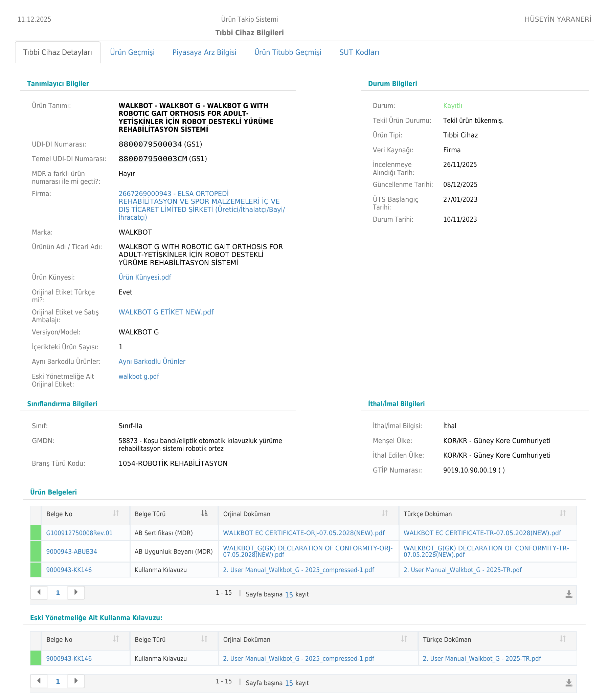Toggle Belge Türü sort in Ürün Belgeleri
This screenshot has width=609, height=700.
coord(204,513)
